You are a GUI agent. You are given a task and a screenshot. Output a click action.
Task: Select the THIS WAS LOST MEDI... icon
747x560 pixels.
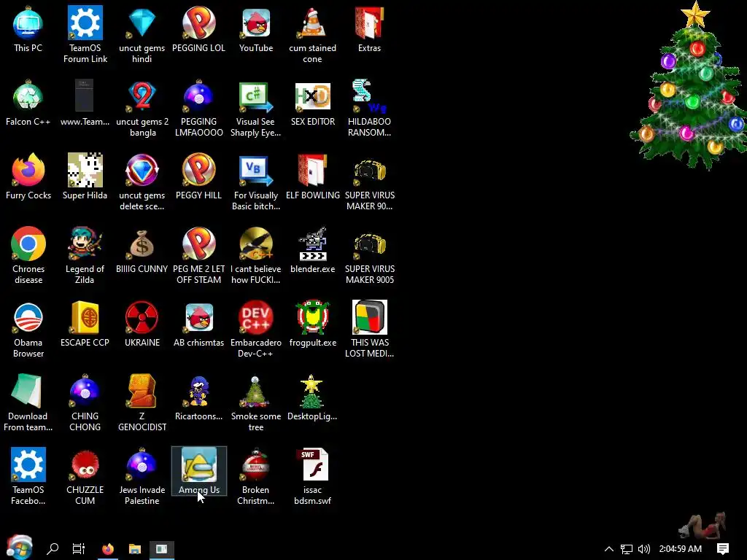[x=369, y=330]
